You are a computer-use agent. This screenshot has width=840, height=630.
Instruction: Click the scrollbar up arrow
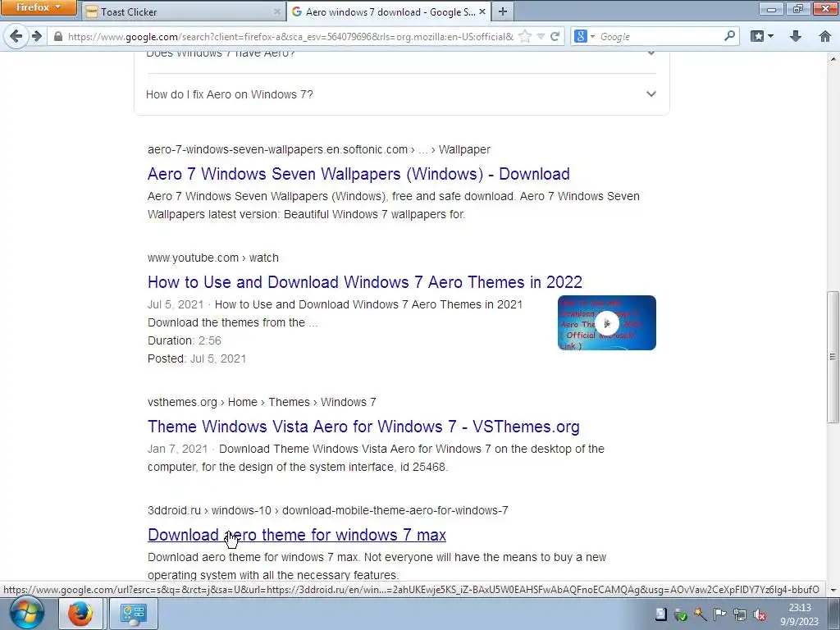pos(833,58)
